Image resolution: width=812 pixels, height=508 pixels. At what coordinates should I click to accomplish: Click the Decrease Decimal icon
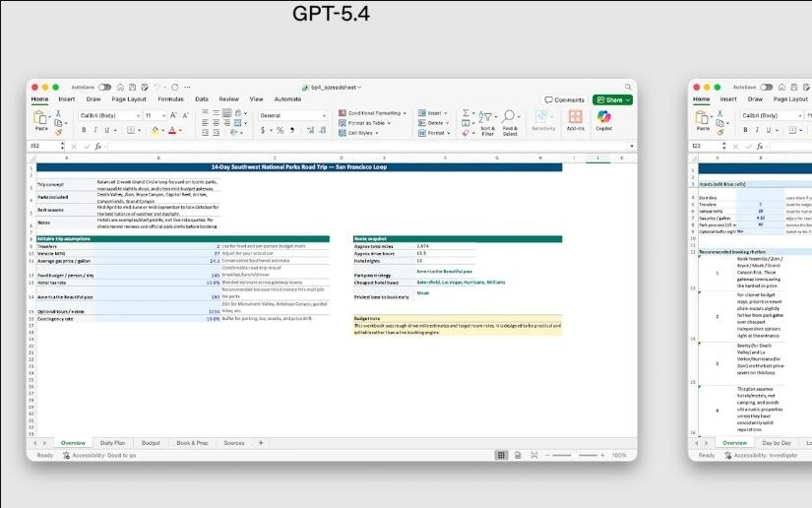323,131
